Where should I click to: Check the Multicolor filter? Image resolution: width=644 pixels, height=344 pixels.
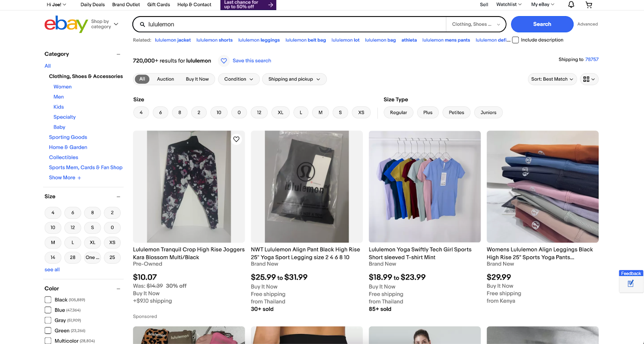tap(48, 341)
